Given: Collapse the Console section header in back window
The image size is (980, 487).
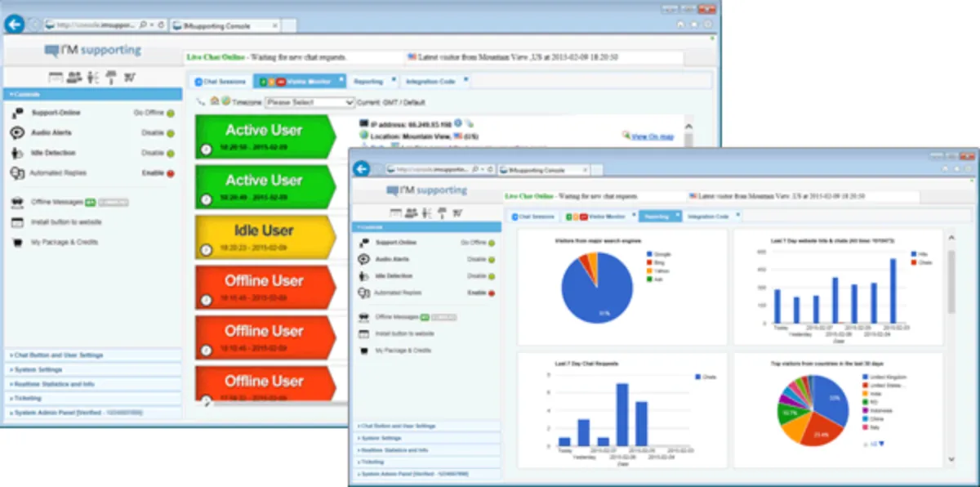Looking at the screenshot, I should (92, 95).
